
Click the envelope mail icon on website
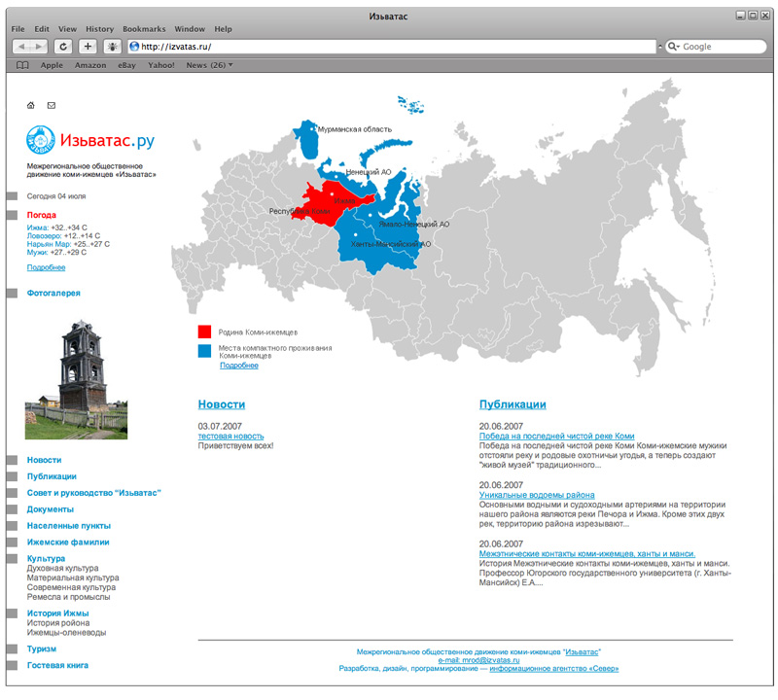52,105
